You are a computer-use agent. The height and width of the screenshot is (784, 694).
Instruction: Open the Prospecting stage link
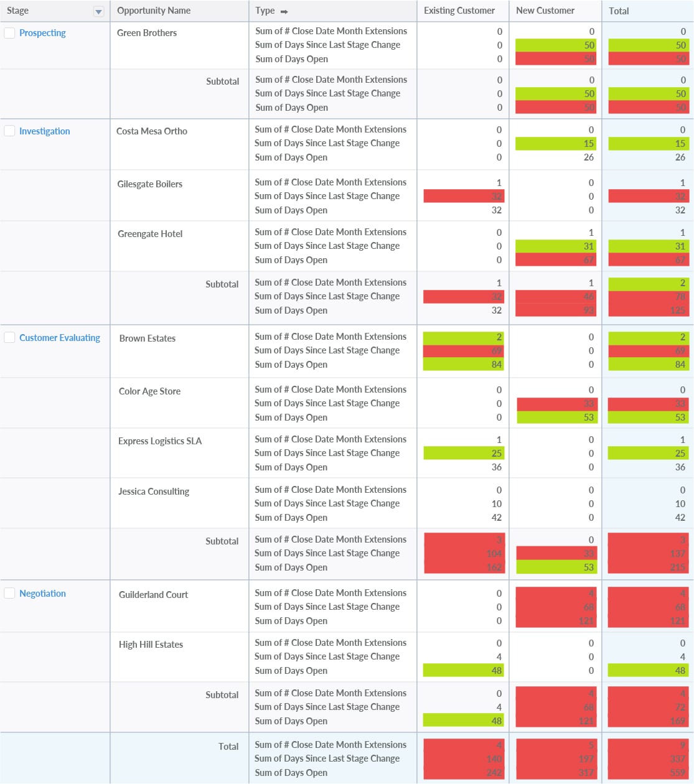(42, 33)
